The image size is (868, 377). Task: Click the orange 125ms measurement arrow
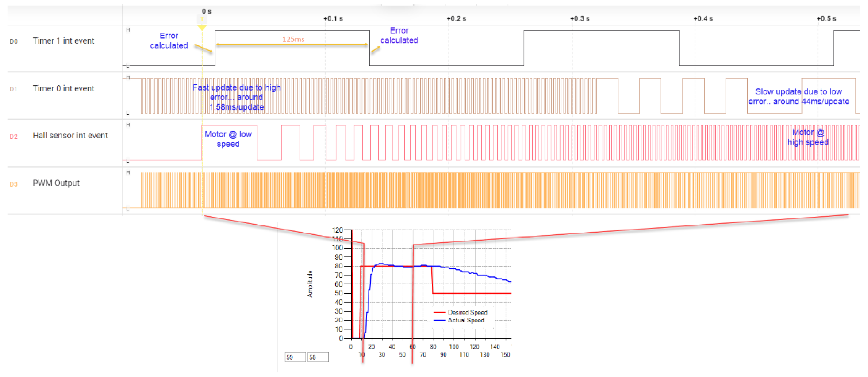tap(292, 44)
